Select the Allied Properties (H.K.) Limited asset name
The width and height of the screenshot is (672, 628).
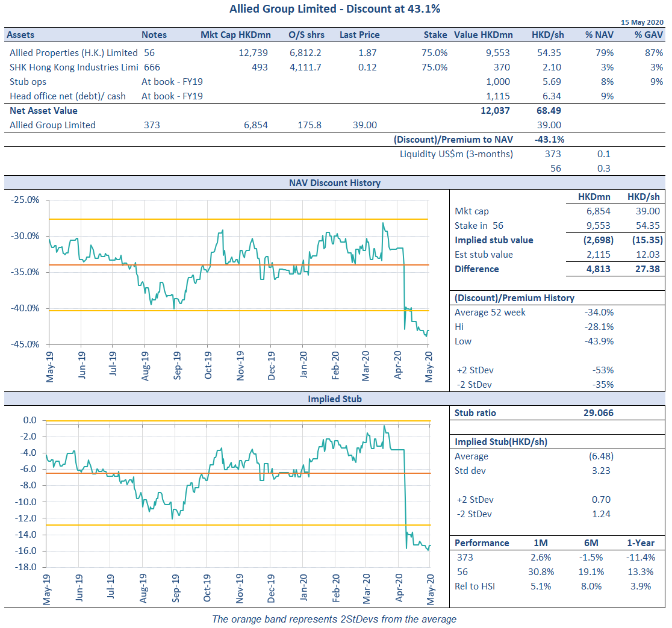(73, 52)
